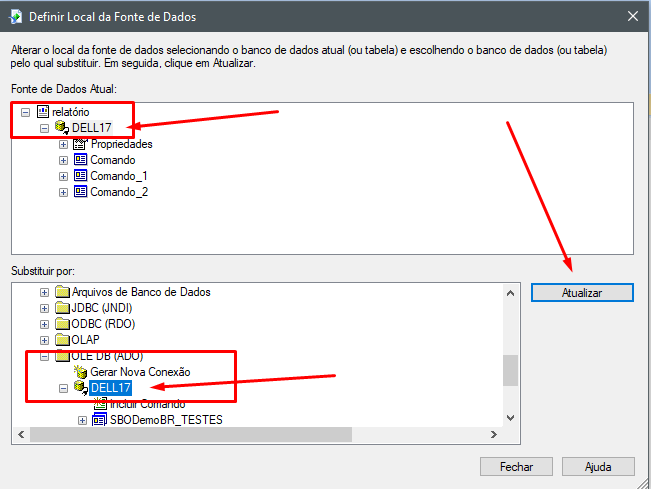Expand the Propriedades node
Image resolution: width=651 pixels, height=489 pixels.
(63, 144)
